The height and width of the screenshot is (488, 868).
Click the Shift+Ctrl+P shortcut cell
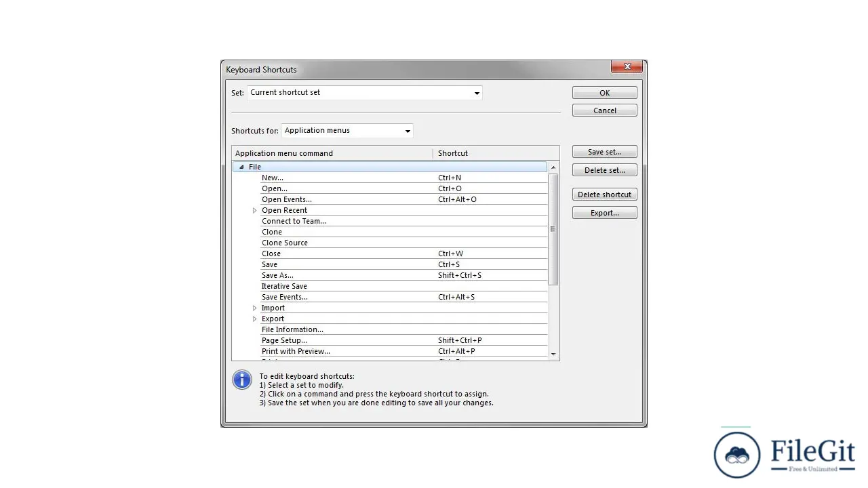[x=460, y=340]
